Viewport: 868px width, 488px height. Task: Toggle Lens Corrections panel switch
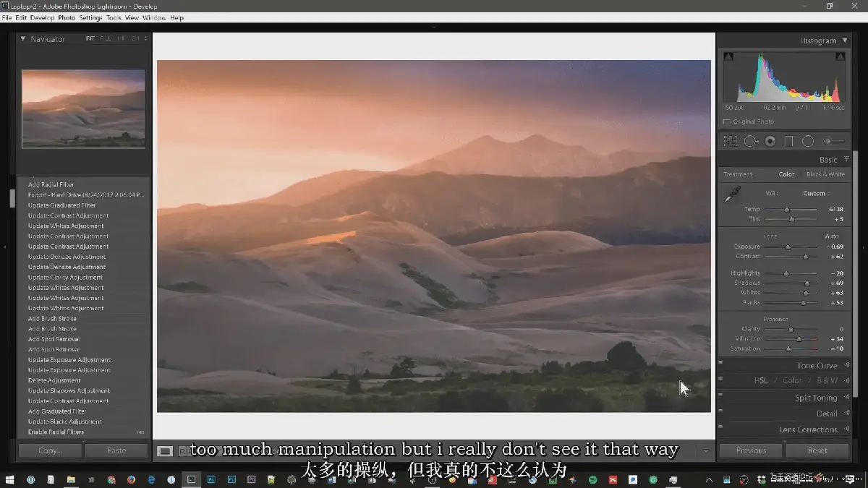click(x=720, y=427)
